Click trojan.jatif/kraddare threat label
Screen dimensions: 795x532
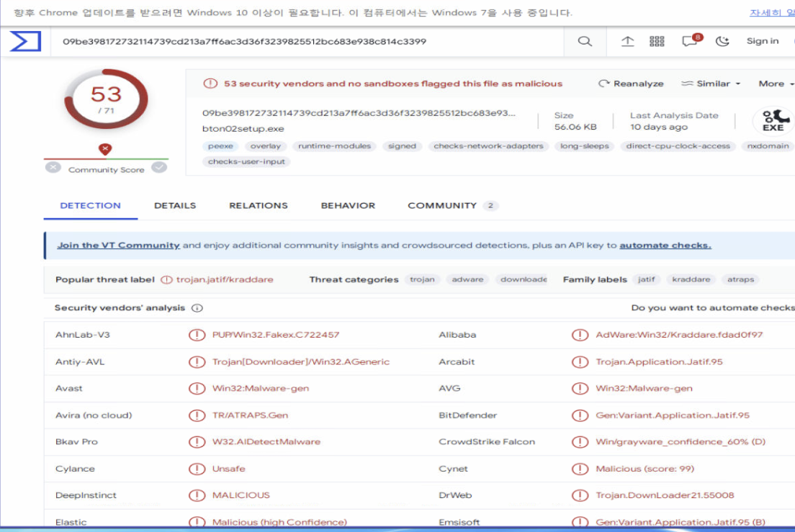pyautogui.click(x=225, y=280)
